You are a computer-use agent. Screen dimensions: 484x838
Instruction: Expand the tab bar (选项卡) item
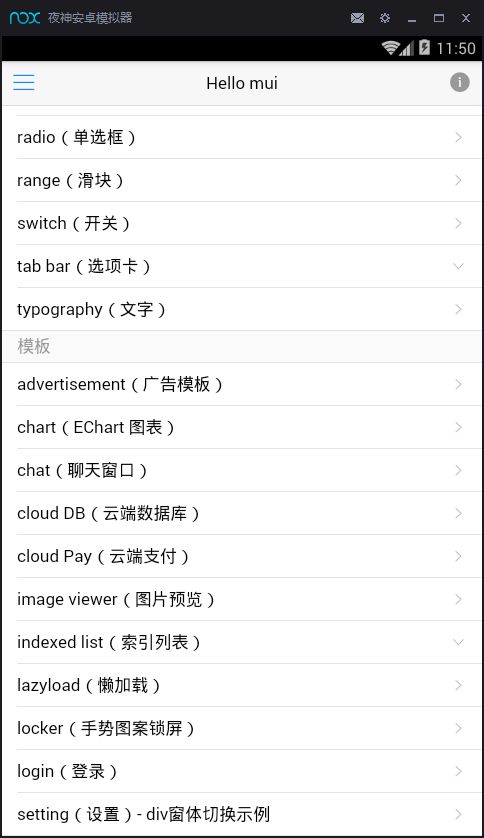tap(242, 266)
